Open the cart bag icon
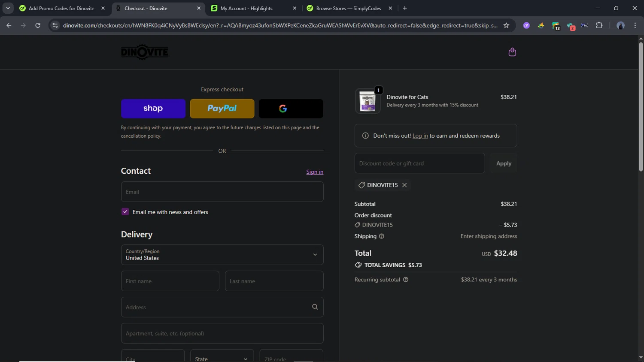Screen dimensions: 644x362 click(512, 52)
